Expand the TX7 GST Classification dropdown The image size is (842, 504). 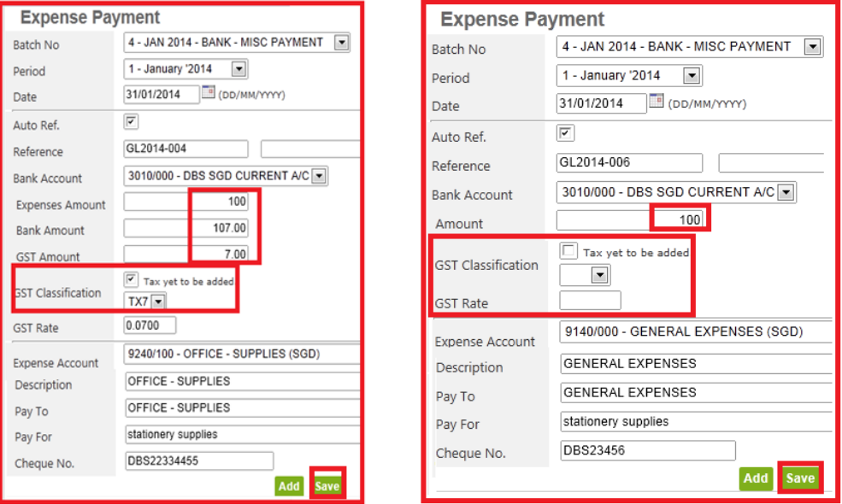[x=158, y=301]
